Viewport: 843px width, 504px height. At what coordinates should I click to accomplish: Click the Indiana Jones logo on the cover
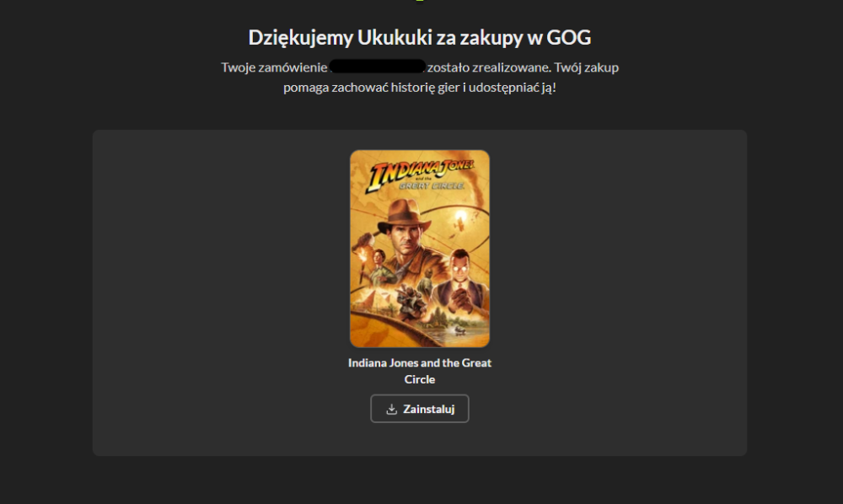[x=420, y=174]
